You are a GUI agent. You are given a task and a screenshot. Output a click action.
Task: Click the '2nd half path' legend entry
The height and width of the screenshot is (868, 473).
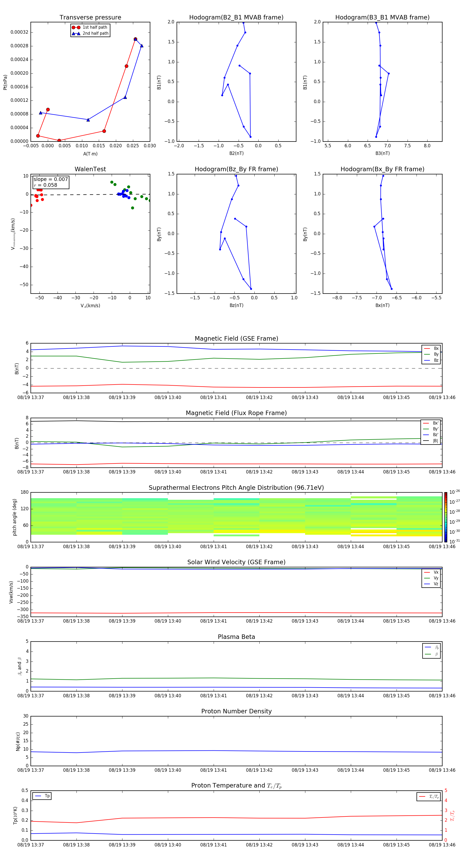[x=90, y=33]
